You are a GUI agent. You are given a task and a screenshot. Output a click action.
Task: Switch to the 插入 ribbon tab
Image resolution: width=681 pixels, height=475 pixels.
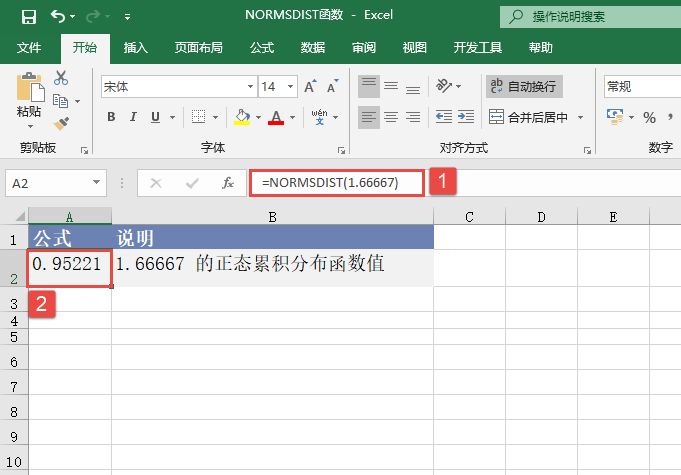[x=136, y=47]
